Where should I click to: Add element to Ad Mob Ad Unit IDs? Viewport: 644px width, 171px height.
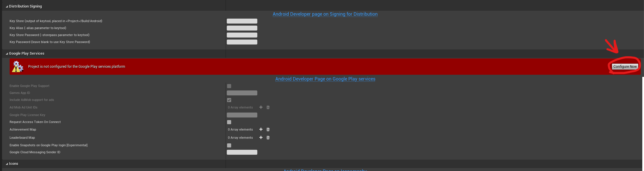261,107
